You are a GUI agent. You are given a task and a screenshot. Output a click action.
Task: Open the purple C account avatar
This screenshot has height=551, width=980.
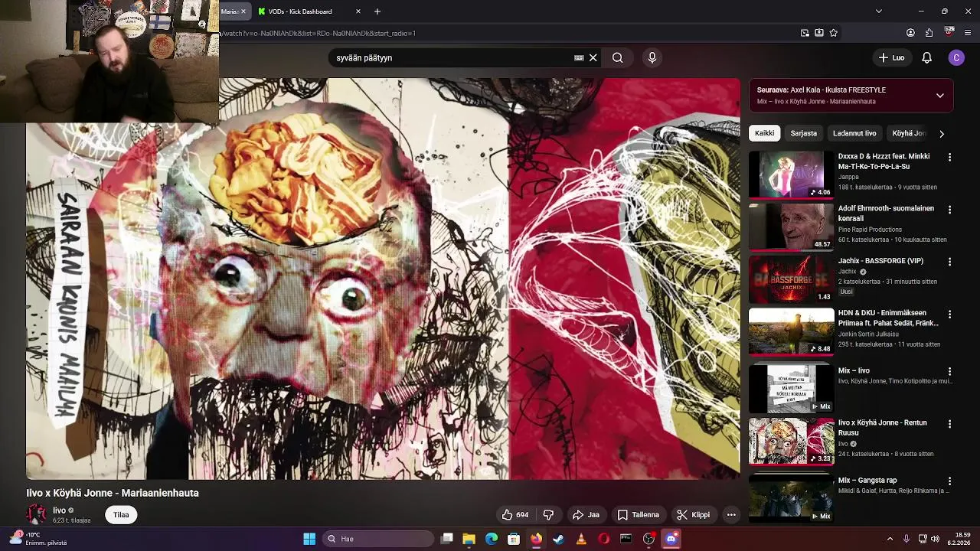click(x=956, y=57)
